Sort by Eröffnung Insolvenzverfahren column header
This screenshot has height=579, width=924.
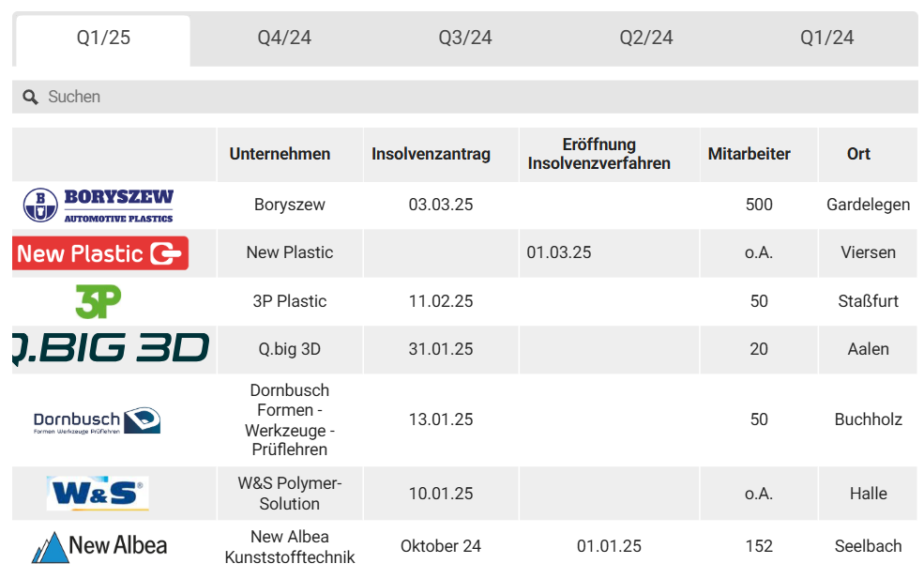(599, 154)
